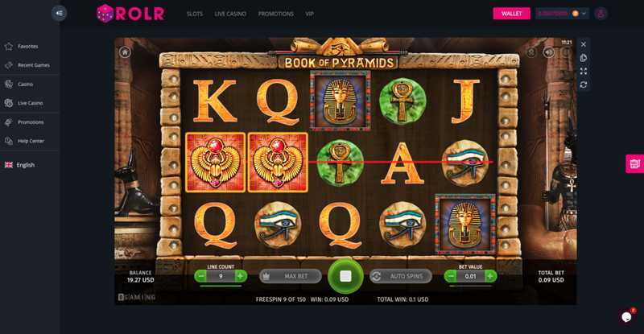Toggle fullscreen game mode
The width and height of the screenshot is (644, 334).
pyautogui.click(x=583, y=72)
